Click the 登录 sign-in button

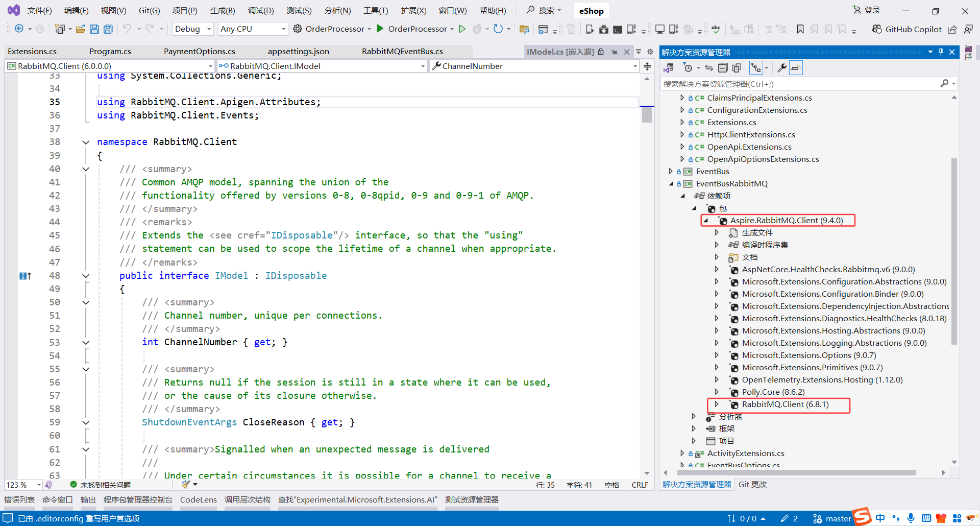pos(866,10)
